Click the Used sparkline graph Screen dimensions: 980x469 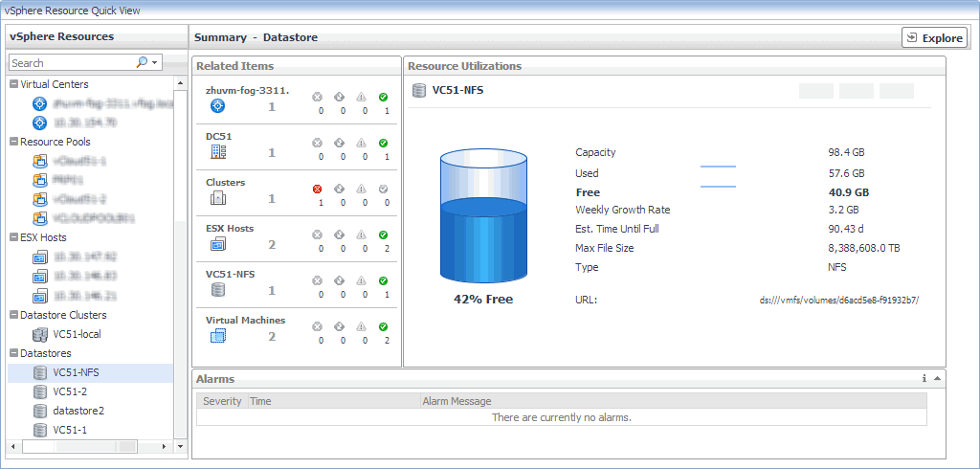(718, 167)
